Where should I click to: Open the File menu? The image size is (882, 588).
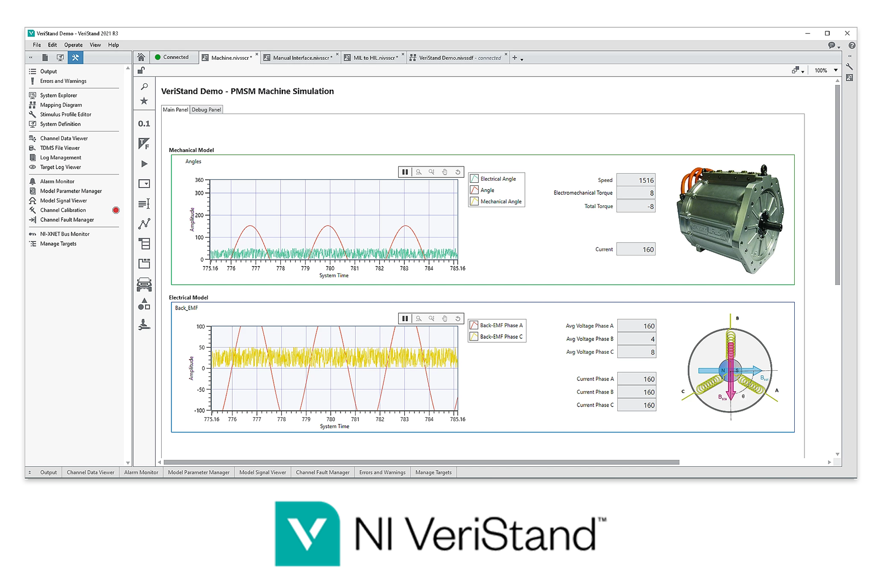pyautogui.click(x=37, y=45)
